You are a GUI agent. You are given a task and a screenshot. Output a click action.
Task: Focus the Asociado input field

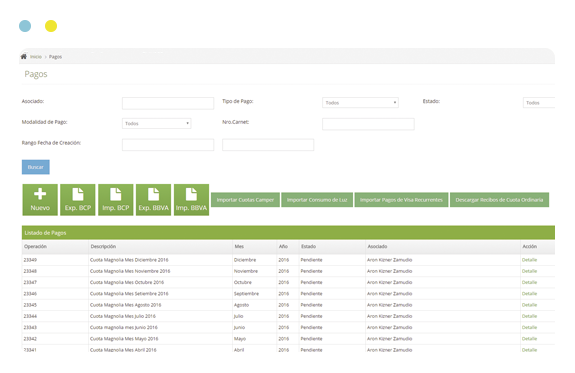(x=168, y=103)
